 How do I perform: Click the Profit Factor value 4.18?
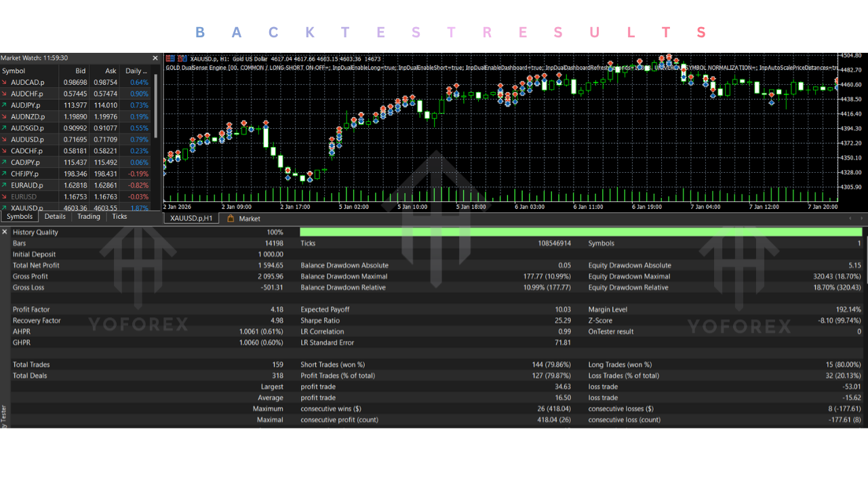point(276,310)
